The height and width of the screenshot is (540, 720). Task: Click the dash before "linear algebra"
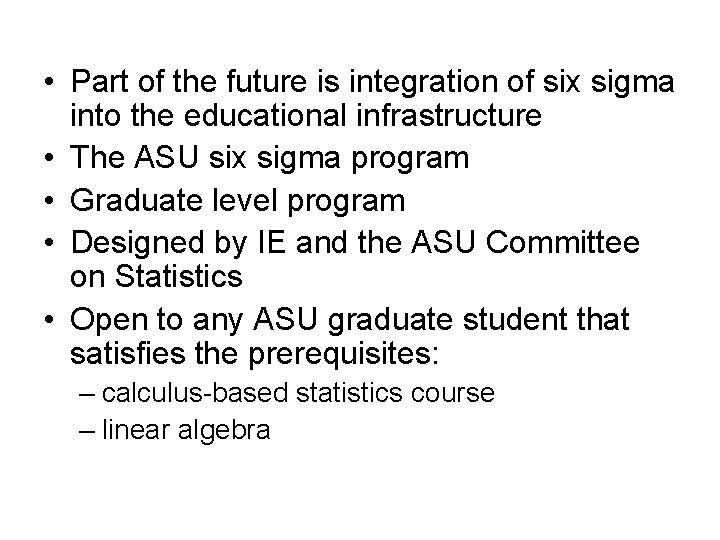click(87, 432)
